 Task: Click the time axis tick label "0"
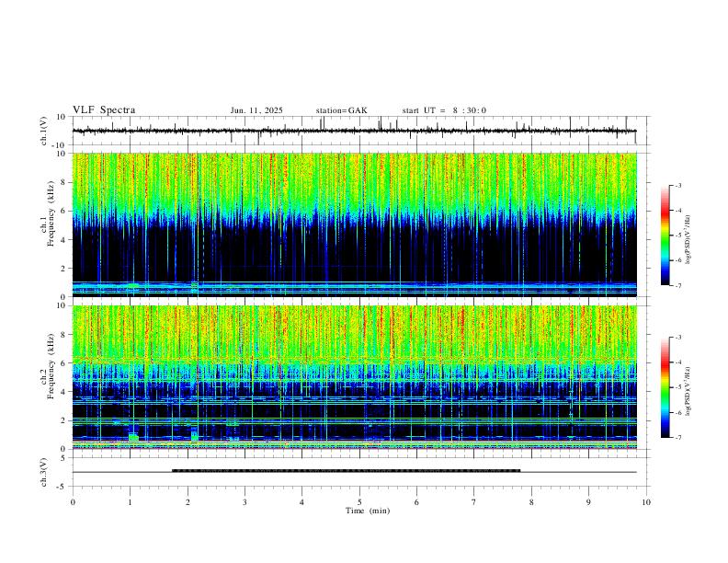[73, 502]
